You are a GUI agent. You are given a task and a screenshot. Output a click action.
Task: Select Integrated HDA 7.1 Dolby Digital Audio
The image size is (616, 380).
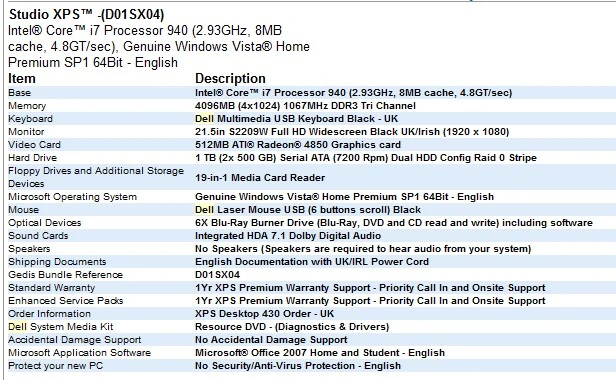coord(288,236)
